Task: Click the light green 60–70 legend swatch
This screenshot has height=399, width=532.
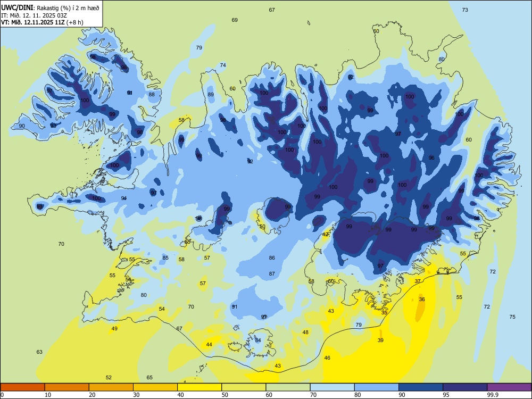Action: [288, 387]
